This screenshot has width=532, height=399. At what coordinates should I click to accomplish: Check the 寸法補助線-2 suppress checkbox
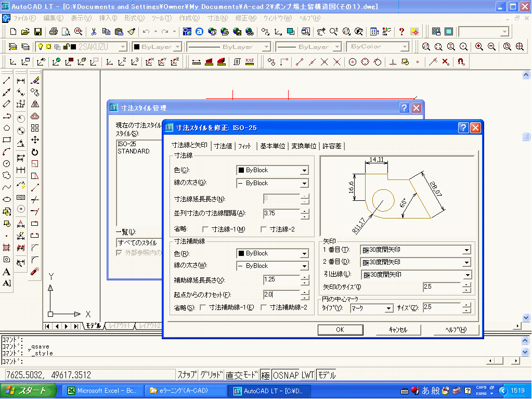tap(264, 307)
